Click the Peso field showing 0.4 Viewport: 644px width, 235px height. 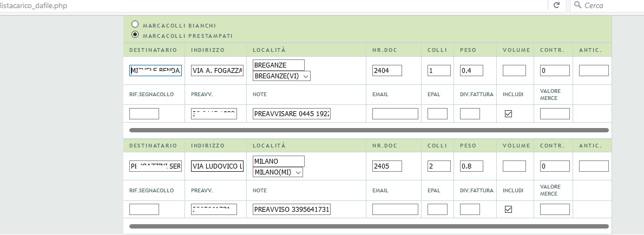[471, 71]
